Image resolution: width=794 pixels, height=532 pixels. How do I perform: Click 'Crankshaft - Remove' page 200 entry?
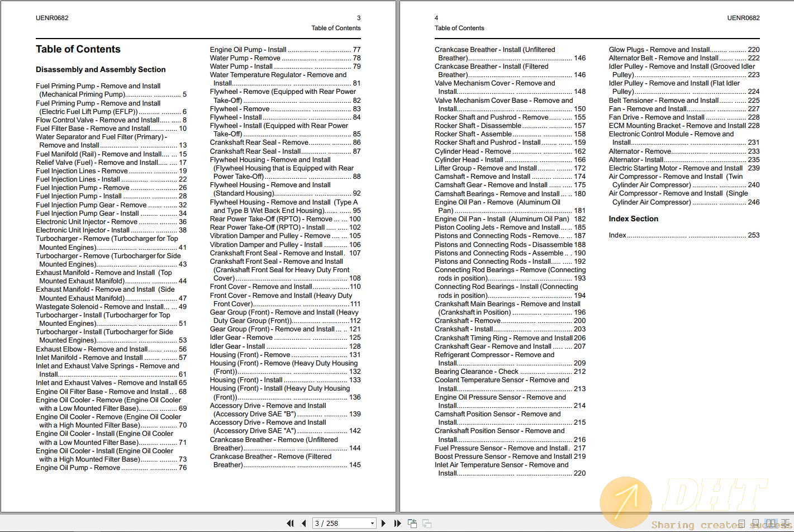[510, 321]
